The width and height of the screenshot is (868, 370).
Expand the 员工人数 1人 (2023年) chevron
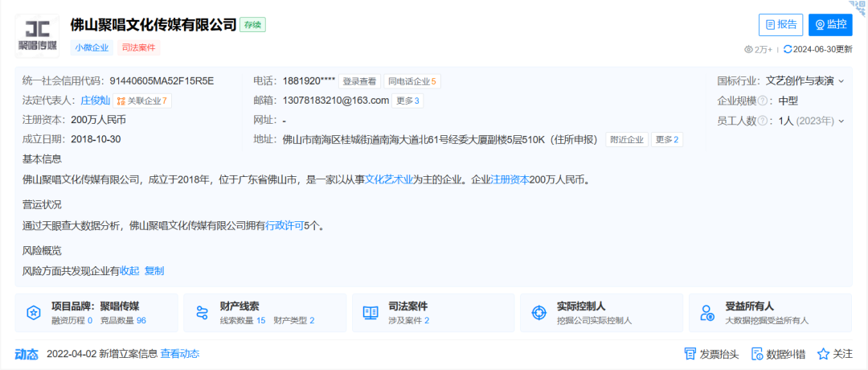[841, 121]
